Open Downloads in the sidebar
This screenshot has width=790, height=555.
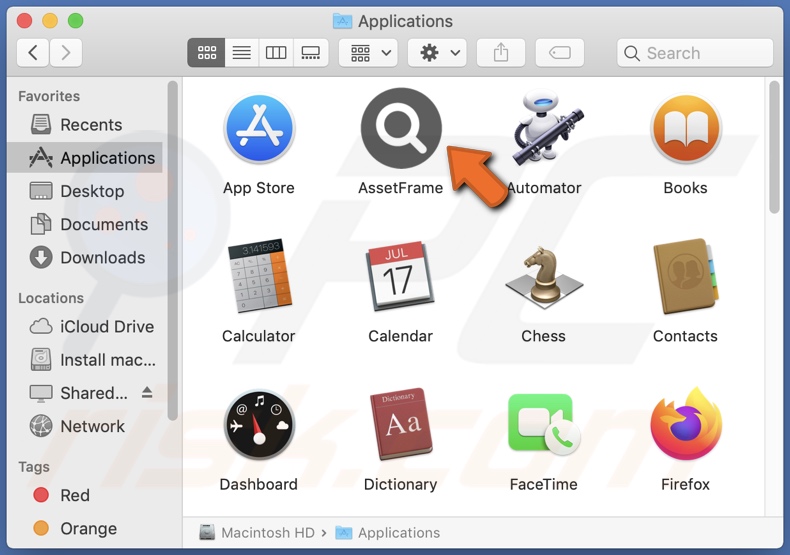pos(85,257)
